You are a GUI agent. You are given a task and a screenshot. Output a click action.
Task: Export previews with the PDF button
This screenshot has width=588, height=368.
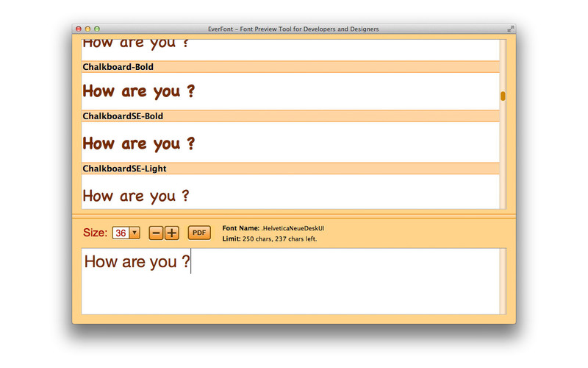199,233
